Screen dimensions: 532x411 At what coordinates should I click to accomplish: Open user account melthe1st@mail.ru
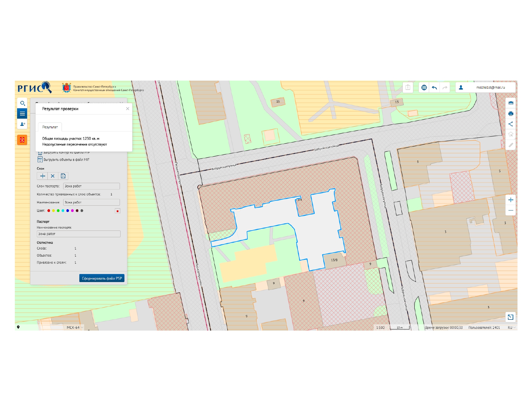[485, 87]
